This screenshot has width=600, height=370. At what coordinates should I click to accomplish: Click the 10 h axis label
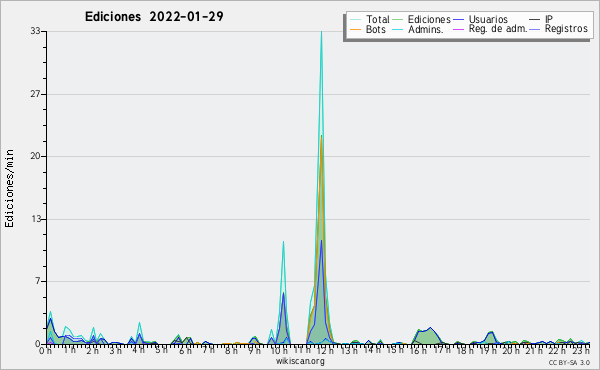[x=279, y=351]
